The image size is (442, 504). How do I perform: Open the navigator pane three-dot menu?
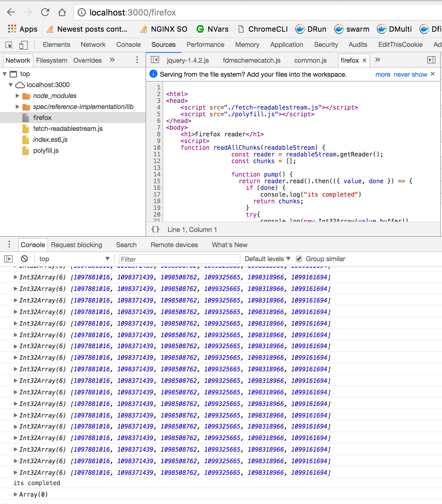[137, 60]
